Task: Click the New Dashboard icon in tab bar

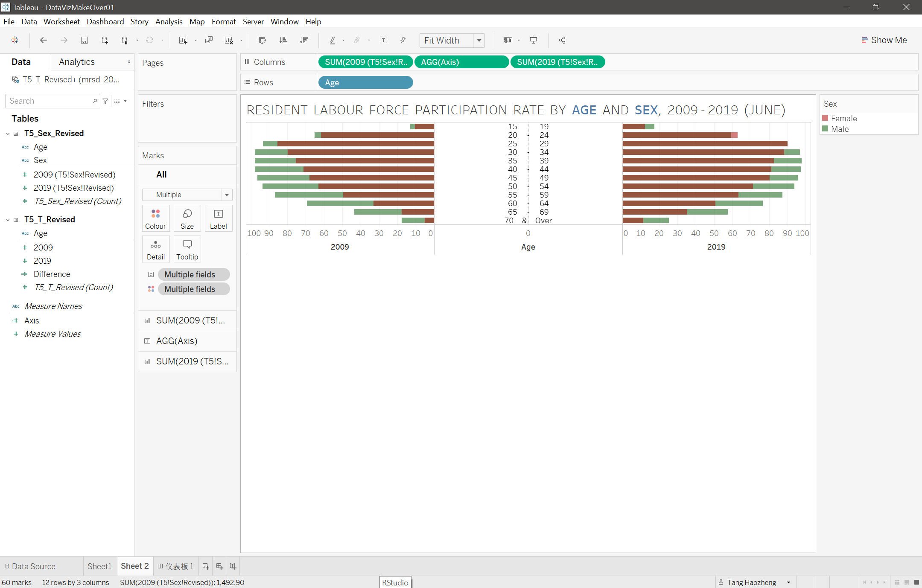Action: pyautogui.click(x=219, y=566)
